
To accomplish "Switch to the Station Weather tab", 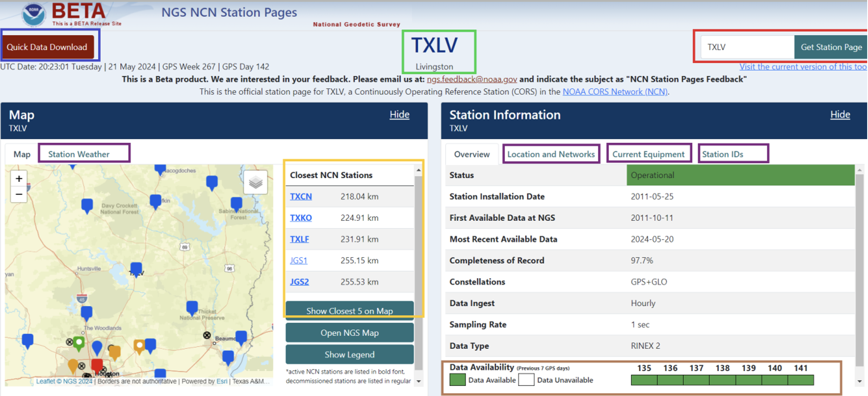I will (79, 154).
